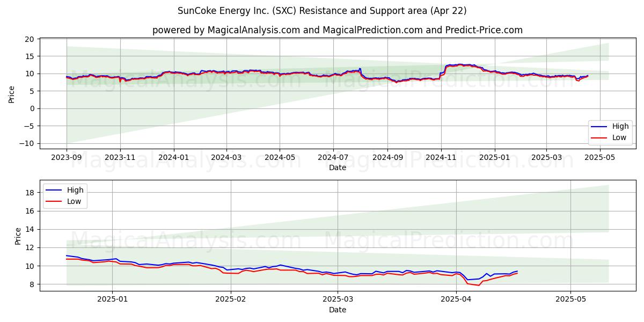Click 'High' in the bottom chart legend

(x=75, y=190)
